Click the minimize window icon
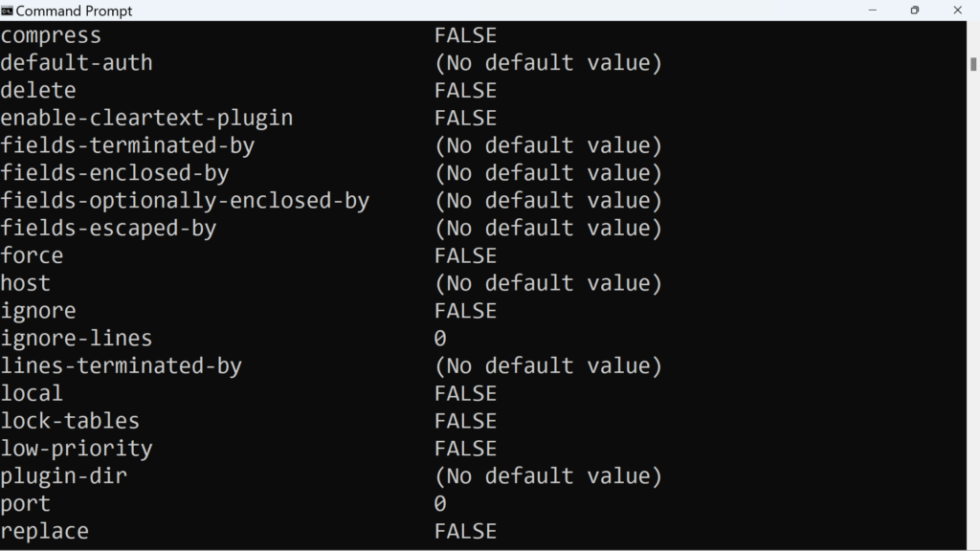Screen dimensions: 980x551 [872, 11]
